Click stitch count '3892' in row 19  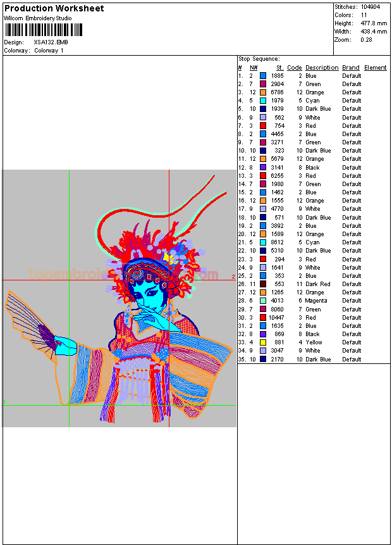click(x=278, y=226)
